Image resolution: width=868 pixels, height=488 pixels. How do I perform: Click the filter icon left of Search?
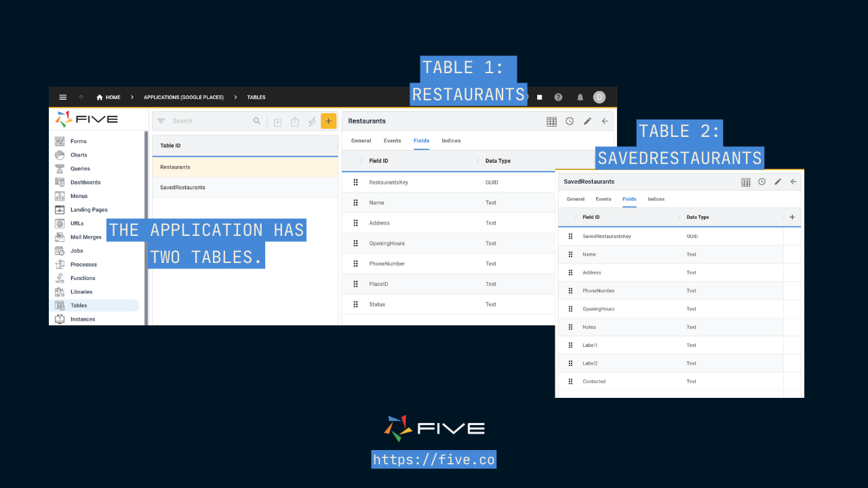pos(161,121)
